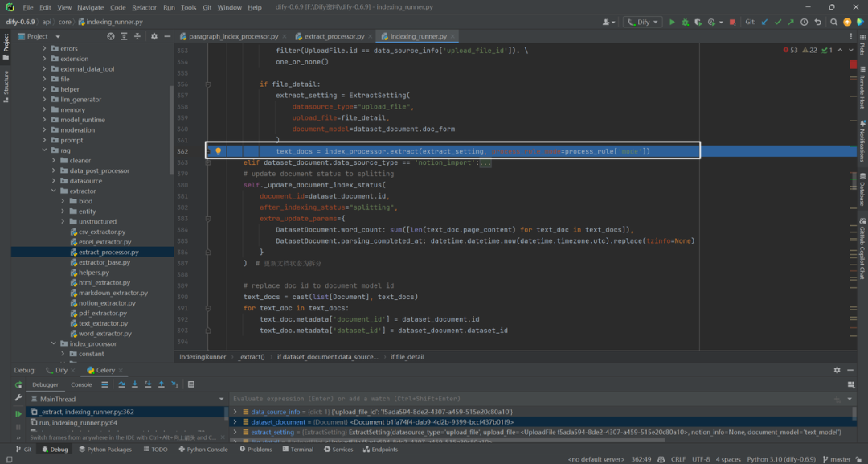
Task: Stop the running process with red square
Action: click(x=732, y=23)
